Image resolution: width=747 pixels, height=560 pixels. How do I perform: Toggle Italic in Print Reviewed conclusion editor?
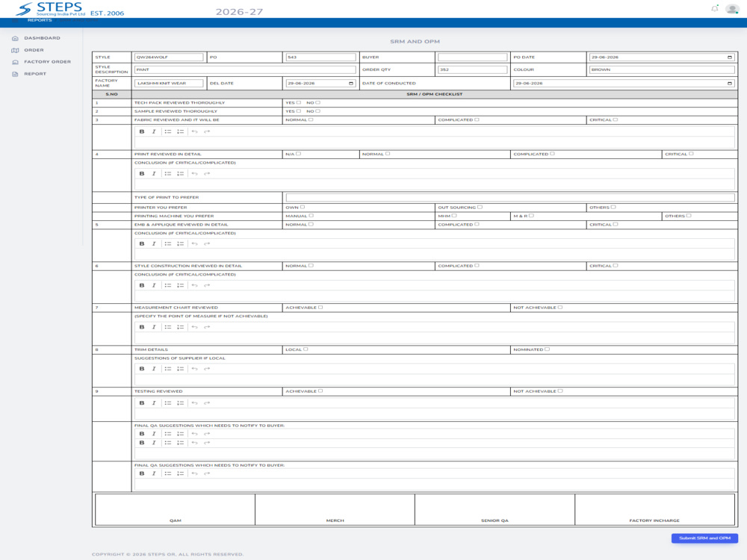click(154, 173)
